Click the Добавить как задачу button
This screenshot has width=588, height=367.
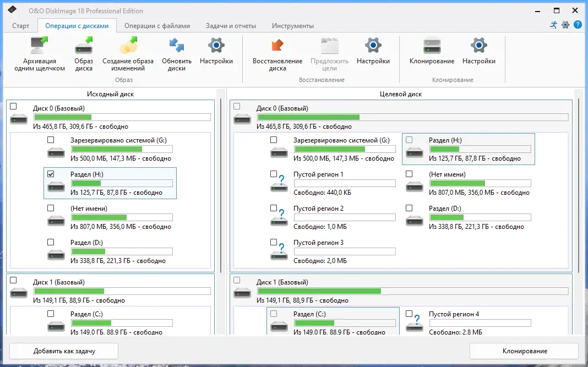pos(64,351)
